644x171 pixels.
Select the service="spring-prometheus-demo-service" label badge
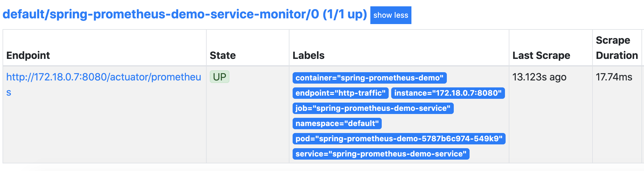coord(381,154)
